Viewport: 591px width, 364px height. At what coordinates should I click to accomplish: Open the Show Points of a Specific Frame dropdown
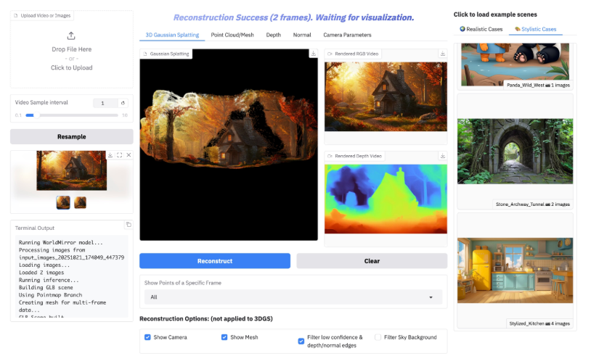tap(293, 297)
